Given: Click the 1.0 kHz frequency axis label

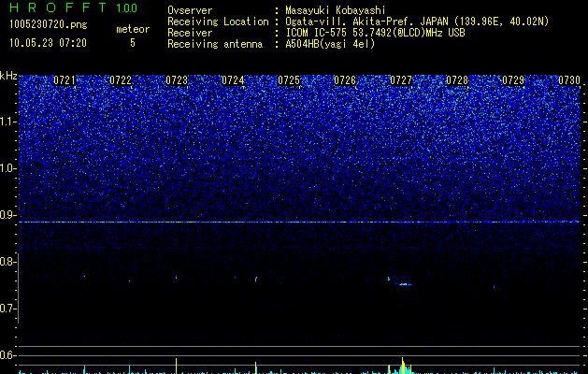Looking at the screenshot, I should point(7,168).
